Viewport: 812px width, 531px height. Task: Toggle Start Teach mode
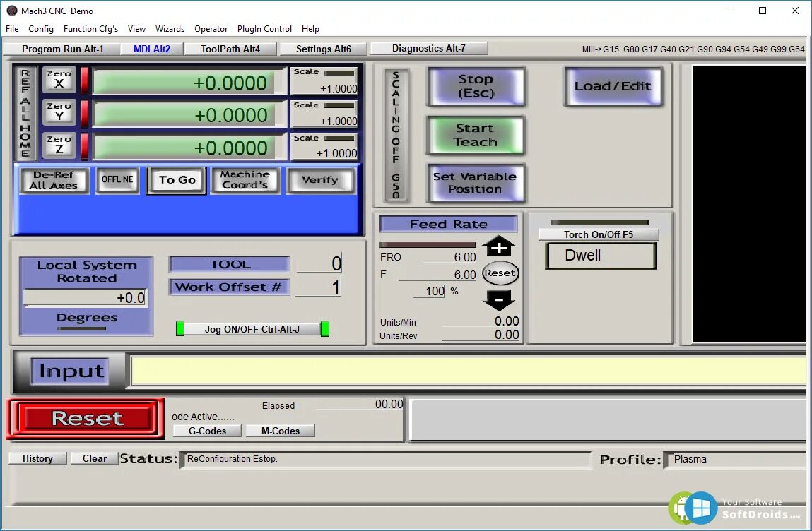coord(476,135)
